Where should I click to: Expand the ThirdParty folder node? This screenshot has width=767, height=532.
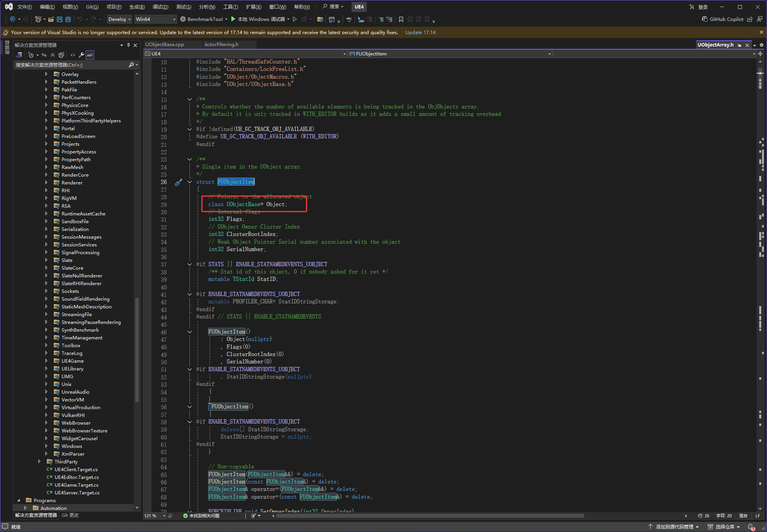39,461
